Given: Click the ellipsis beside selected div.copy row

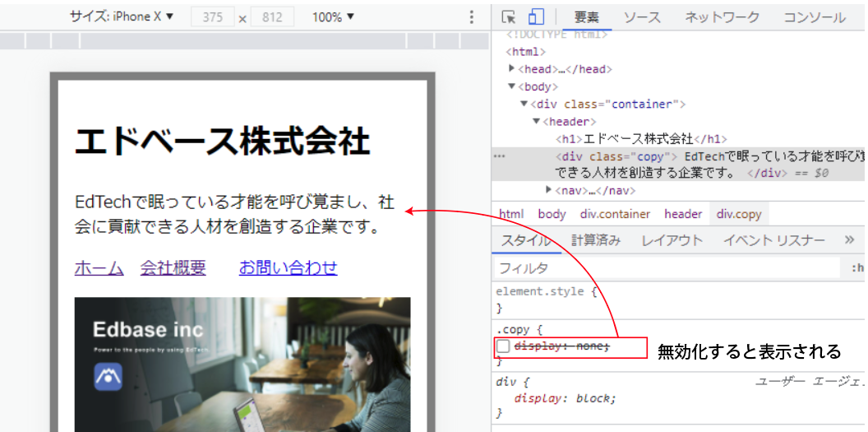Looking at the screenshot, I should pos(499,156).
